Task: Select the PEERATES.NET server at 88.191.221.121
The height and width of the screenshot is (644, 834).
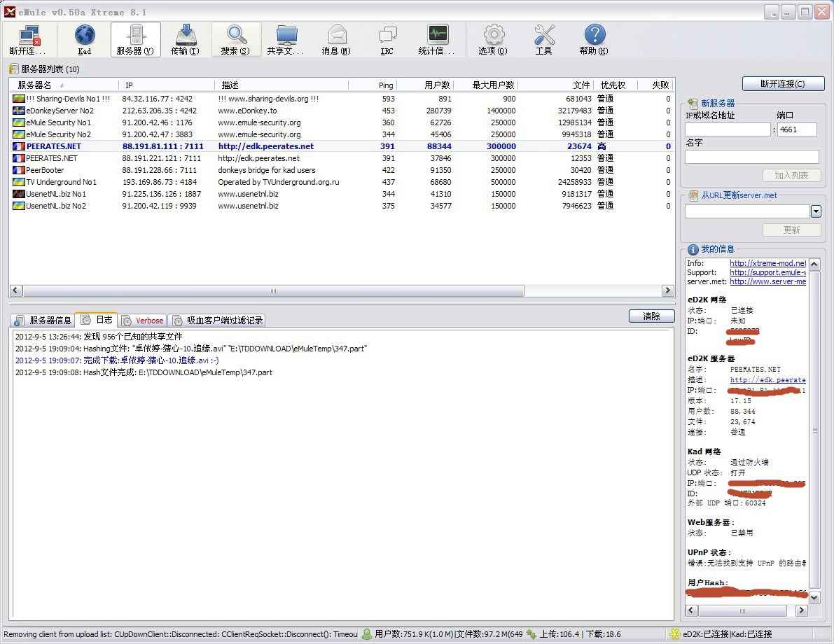Action: click(x=342, y=158)
